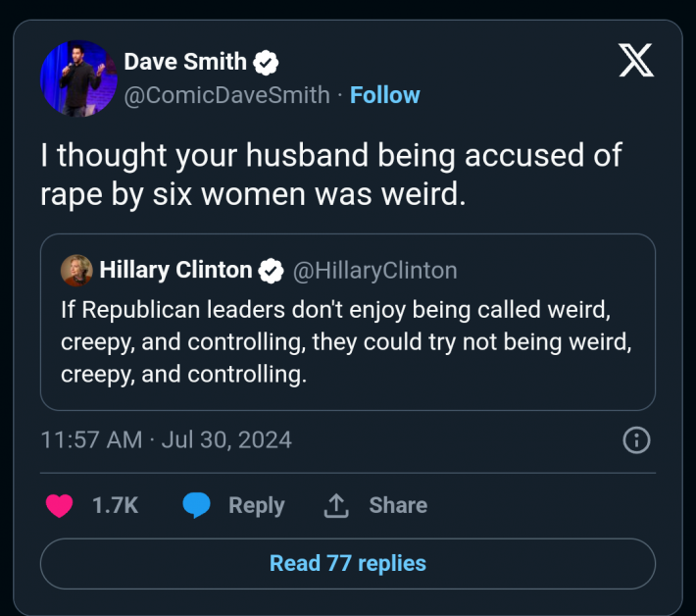This screenshot has height=616, width=696.
Task: Click the X logo icon
Action: [x=637, y=61]
